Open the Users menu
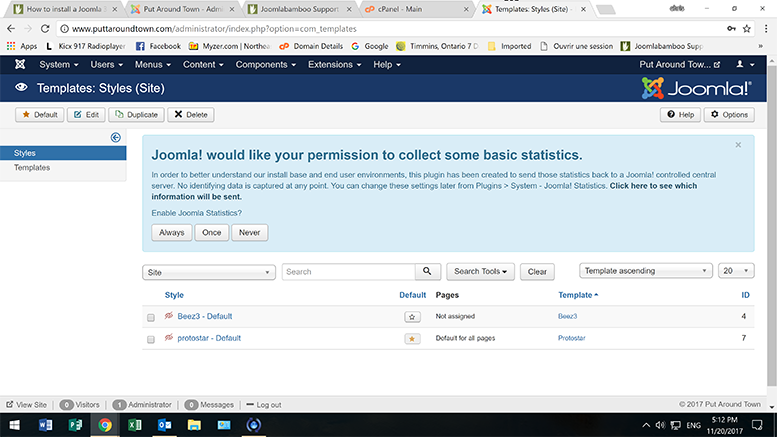The image size is (777, 437). tap(106, 64)
